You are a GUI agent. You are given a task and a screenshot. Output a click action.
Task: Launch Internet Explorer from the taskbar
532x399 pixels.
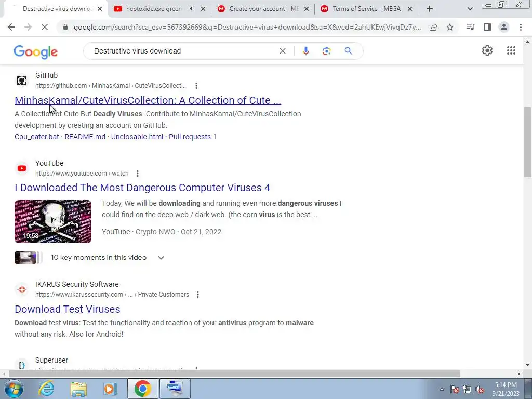[x=46, y=389]
